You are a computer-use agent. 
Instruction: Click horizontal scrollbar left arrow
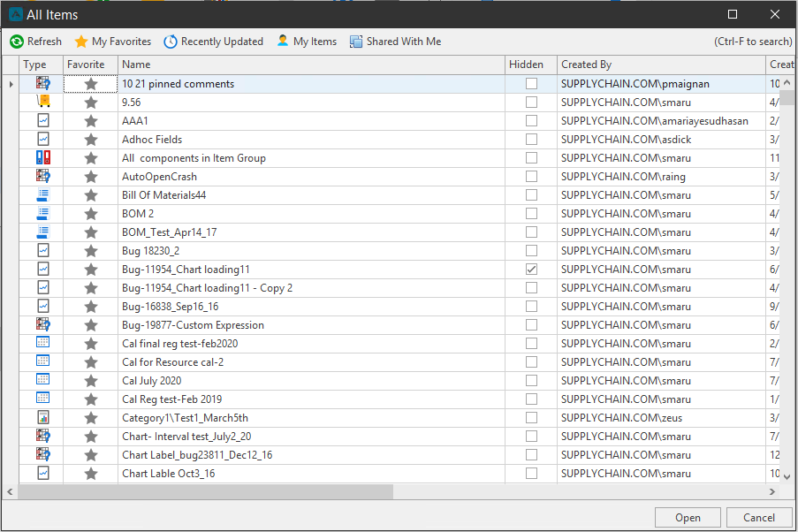(10, 491)
